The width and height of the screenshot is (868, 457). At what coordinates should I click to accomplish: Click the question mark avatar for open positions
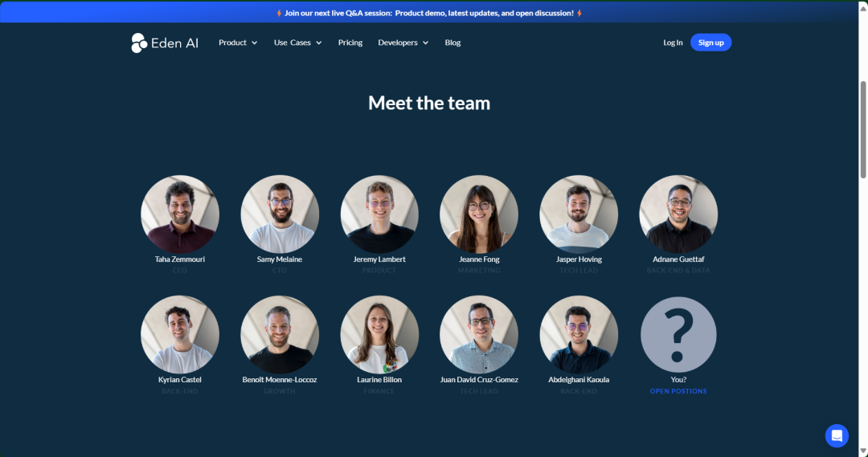(678, 335)
